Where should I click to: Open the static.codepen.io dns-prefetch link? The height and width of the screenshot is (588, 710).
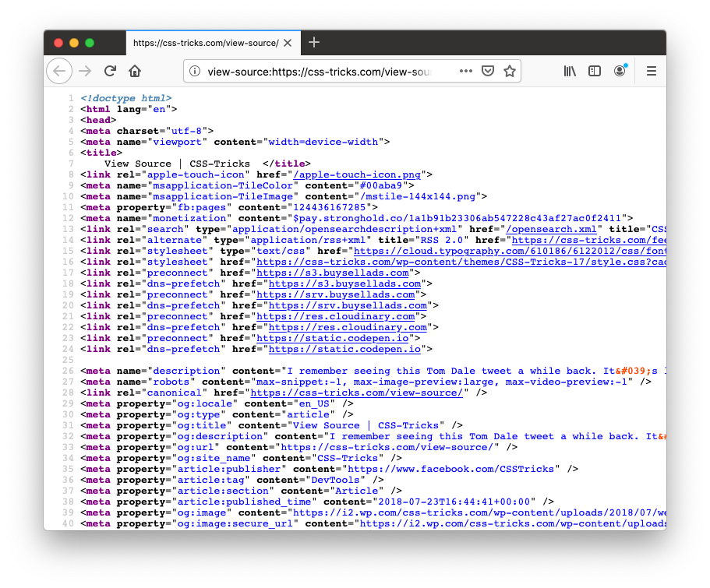(345, 349)
